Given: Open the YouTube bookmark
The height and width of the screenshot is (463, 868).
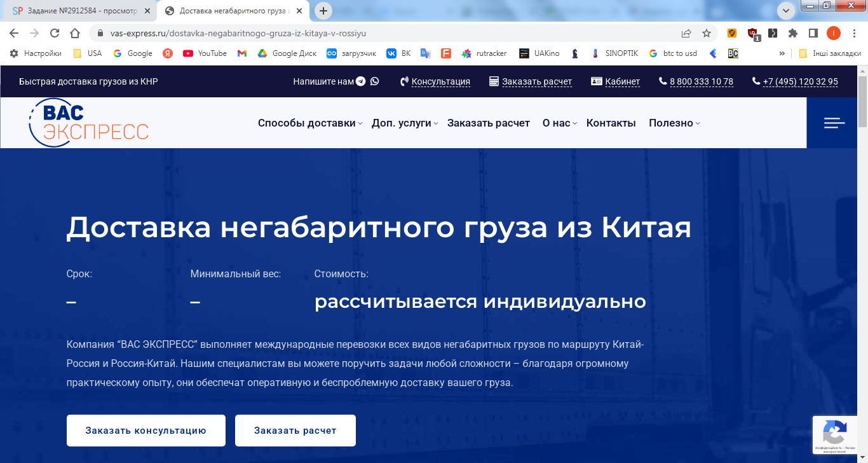Looking at the screenshot, I should (x=205, y=53).
